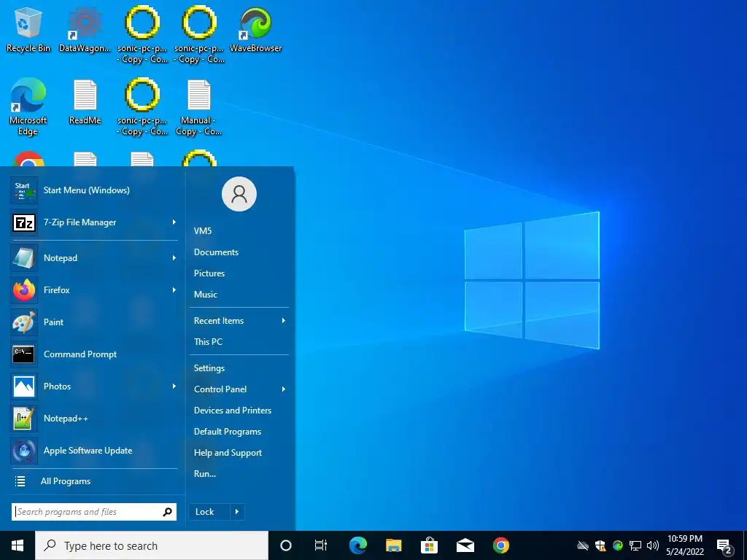747x560 pixels.
Task: Launch 7-Zip File Manager icon
Action: (x=24, y=222)
